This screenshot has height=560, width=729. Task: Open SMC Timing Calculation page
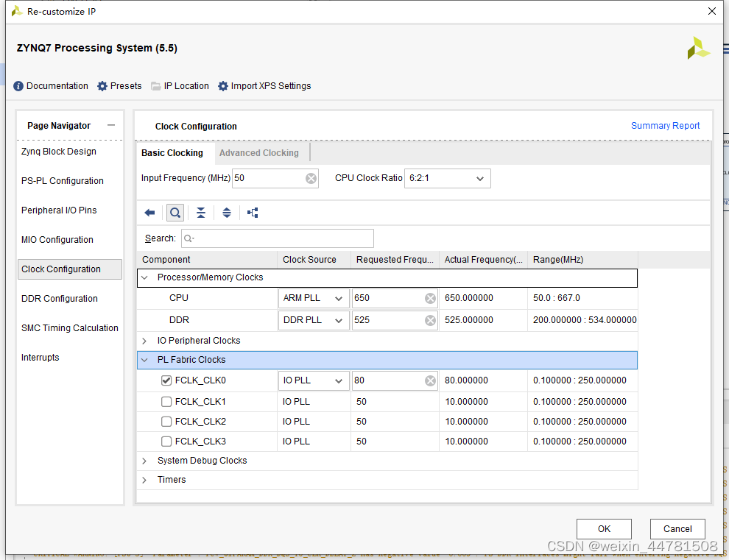70,328
